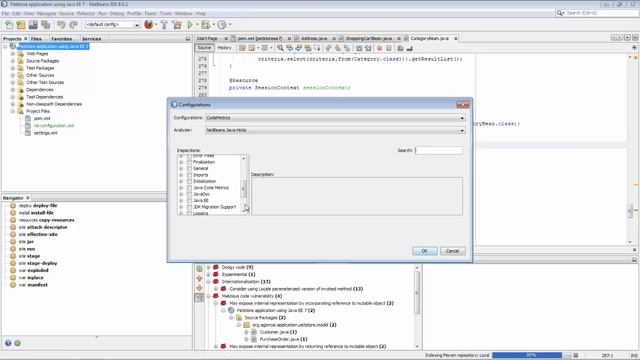
Task: Click the New Project toolbar icon
Action: click(x=21, y=25)
